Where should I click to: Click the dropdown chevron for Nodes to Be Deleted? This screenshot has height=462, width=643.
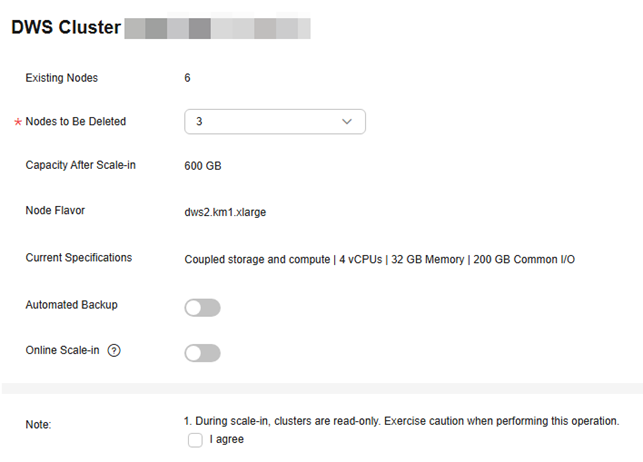tap(347, 122)
